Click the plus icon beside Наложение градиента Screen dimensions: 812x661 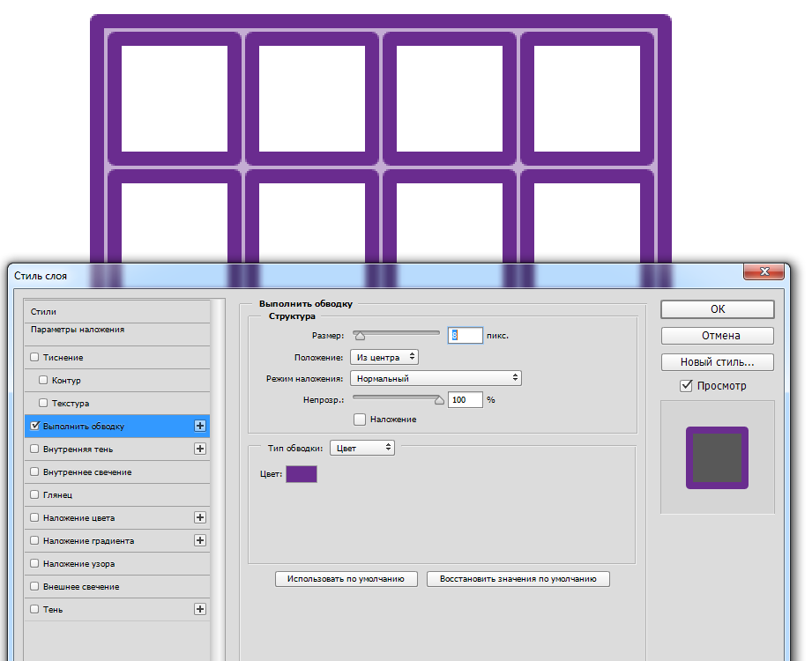coord(200,540)
